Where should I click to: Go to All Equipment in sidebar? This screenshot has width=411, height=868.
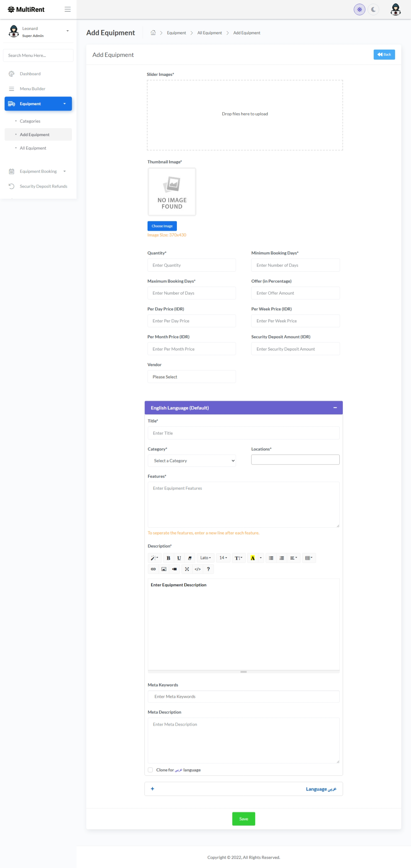click(33, 148)
